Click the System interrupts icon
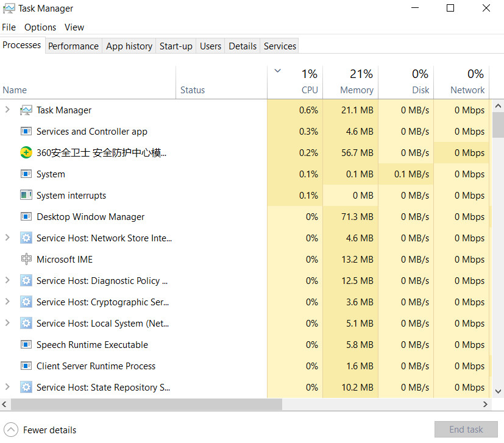504x443 pixels. point(26,195)
